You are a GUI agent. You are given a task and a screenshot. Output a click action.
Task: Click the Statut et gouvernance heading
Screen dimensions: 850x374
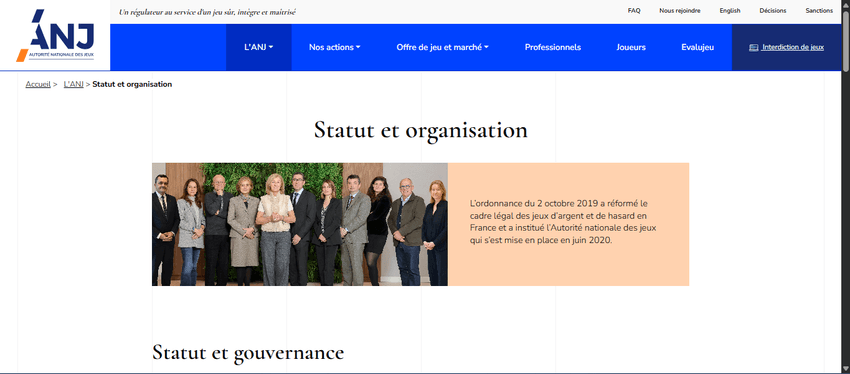click(248, 353)
